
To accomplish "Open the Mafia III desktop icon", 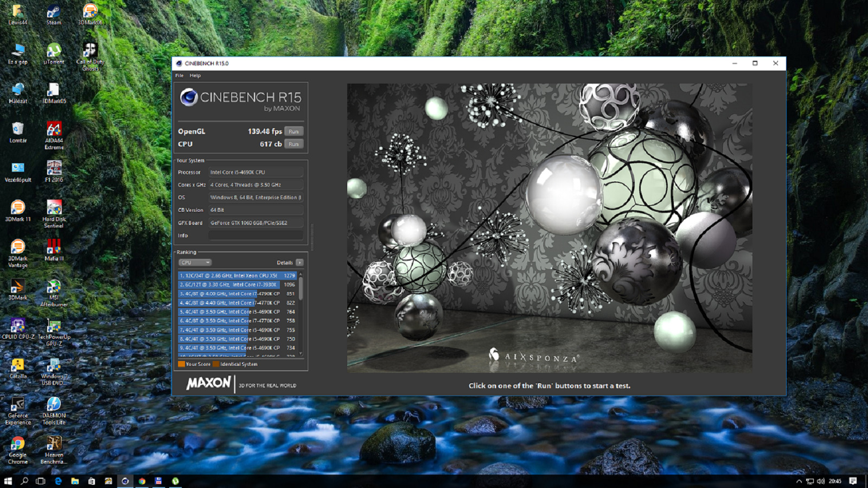I will (x=54, y=250).
